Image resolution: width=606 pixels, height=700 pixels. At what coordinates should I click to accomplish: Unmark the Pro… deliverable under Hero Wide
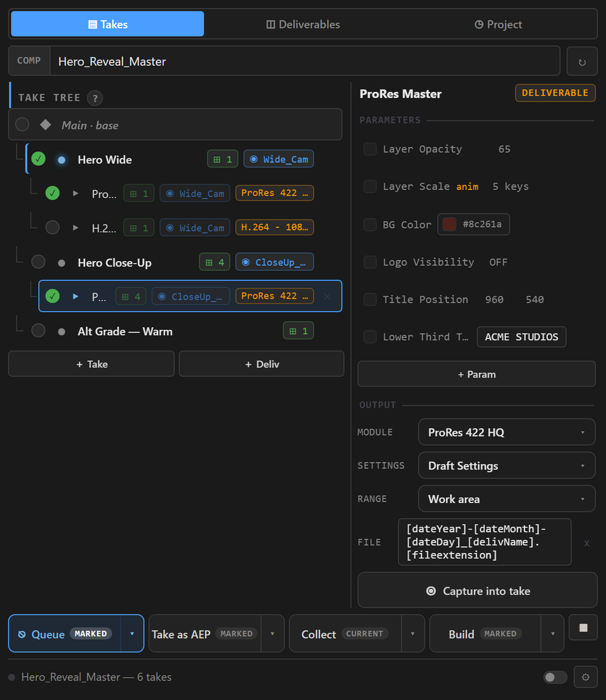tap(52, 193)
